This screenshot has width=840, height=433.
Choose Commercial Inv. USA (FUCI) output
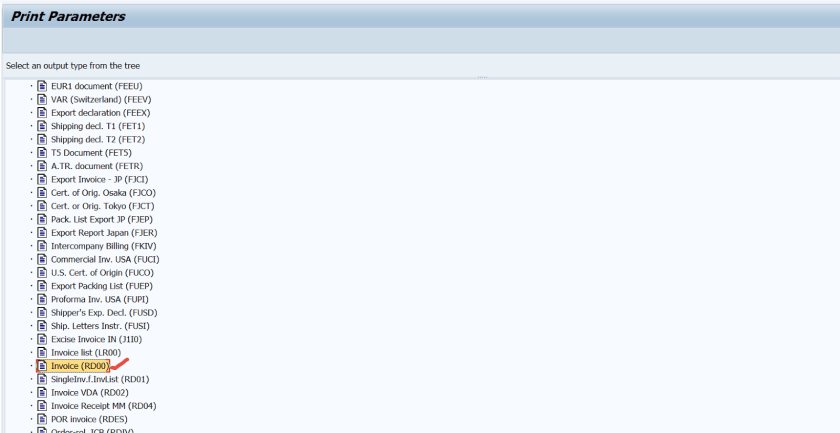[105, 259]
